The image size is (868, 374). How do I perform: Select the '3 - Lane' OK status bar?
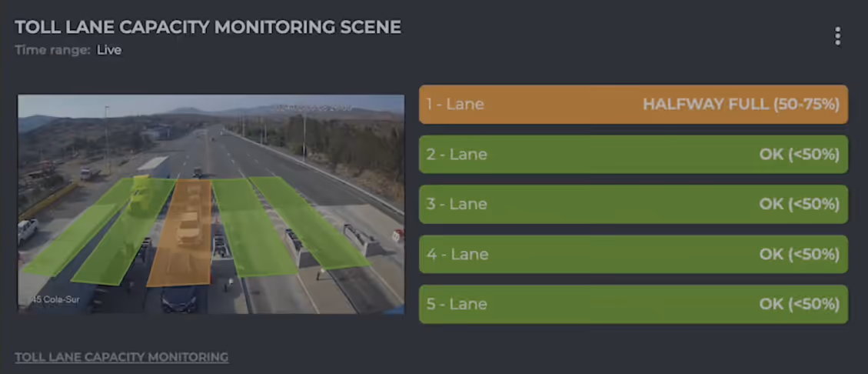coord(634,204)
